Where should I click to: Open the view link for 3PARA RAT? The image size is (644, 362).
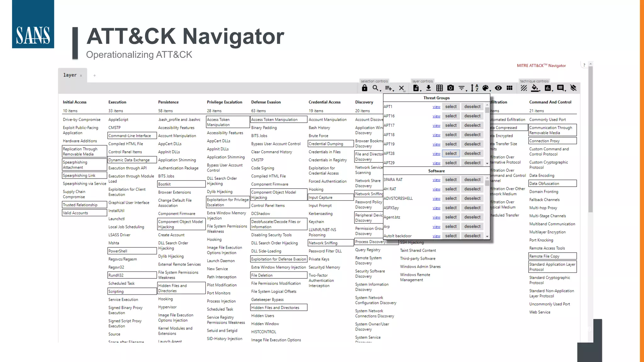[x=436, y=180]
